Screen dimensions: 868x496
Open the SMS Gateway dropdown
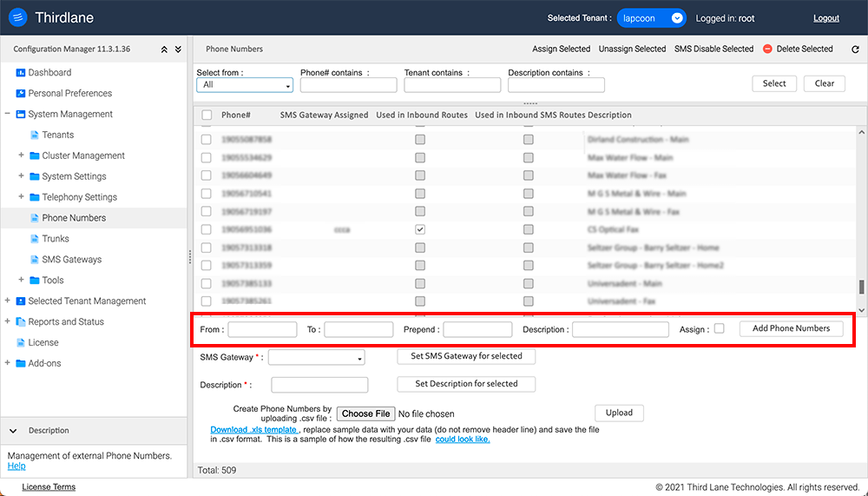(x=317, y=358)
